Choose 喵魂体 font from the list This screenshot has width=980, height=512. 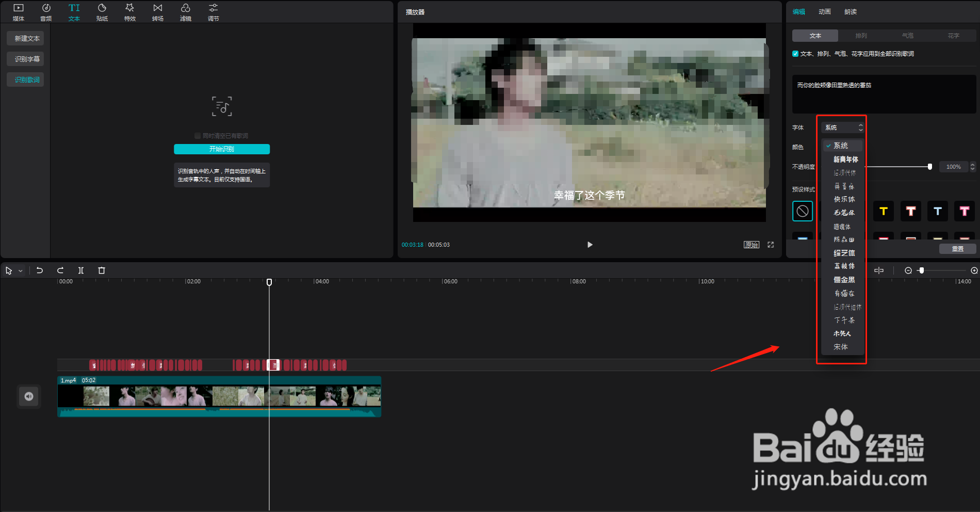tap(842, 227)
